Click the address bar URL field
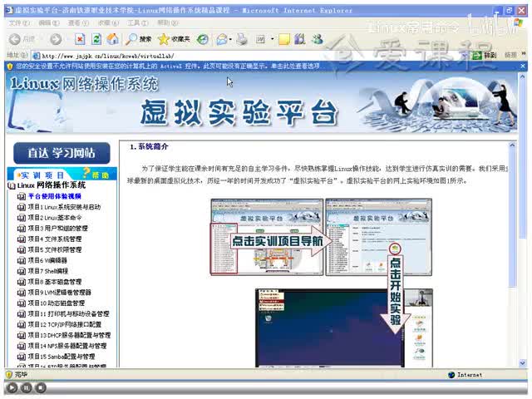532x399 pixels. pos(248,56)
